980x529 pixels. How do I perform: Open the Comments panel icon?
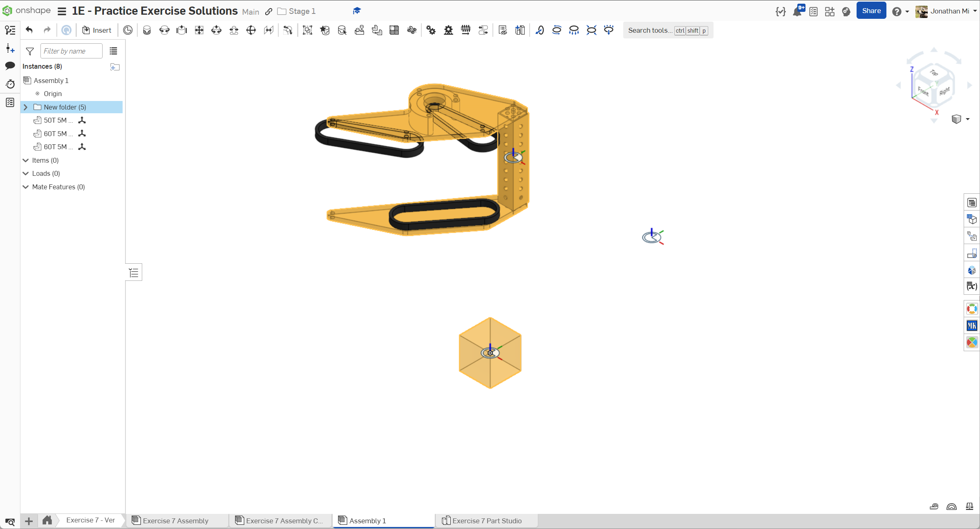[x=10, y=65]
